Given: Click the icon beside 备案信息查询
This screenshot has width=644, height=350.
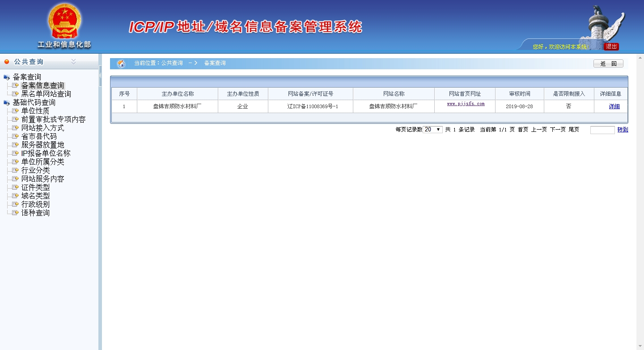Looking at the screenshot, I should (x=15, y=85).
